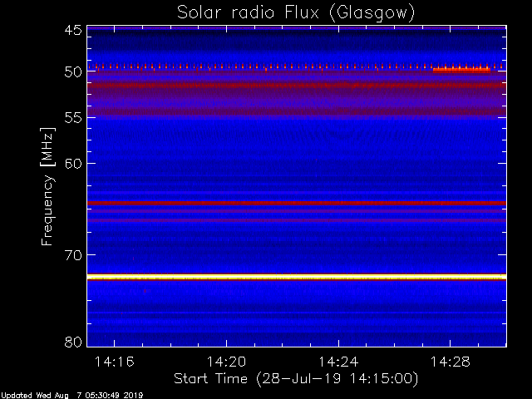
Task: Click the 14:28 time axis label
Action: (451, 362)
